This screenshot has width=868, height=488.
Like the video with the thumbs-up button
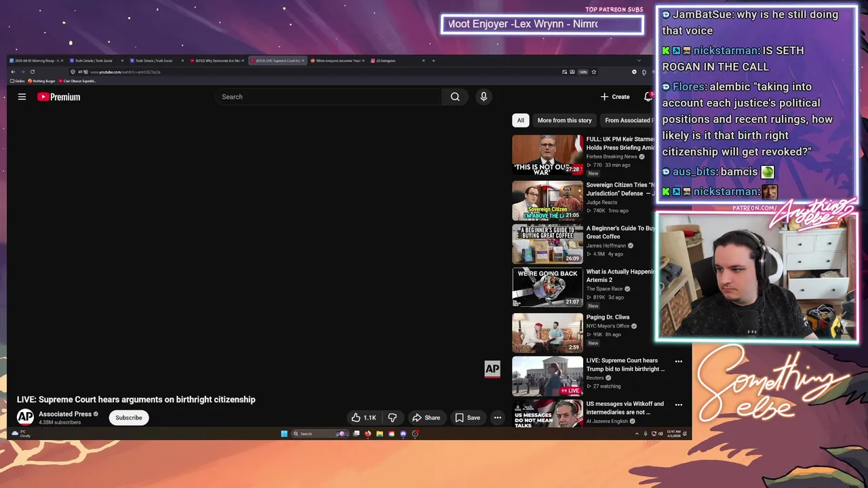pyautogui.click(x=363, y=418)
